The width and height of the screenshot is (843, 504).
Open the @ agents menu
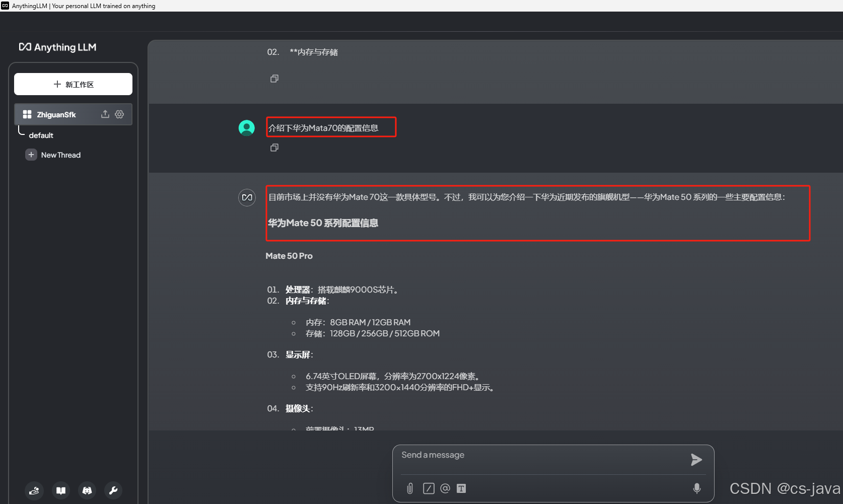tap(445, 488)
